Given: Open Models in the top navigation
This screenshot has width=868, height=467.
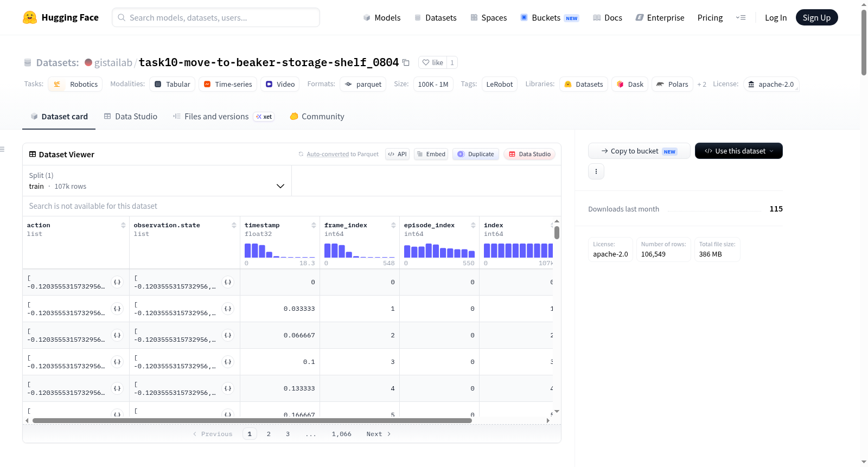Looking at the screenshot, I should click(x=382, y=18).
